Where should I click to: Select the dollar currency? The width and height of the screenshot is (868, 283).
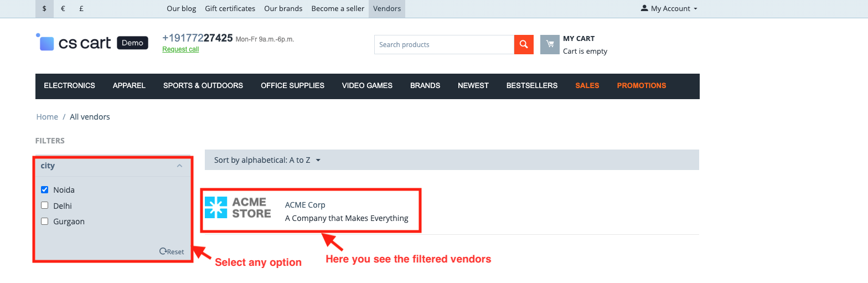[x=44, y=8]
